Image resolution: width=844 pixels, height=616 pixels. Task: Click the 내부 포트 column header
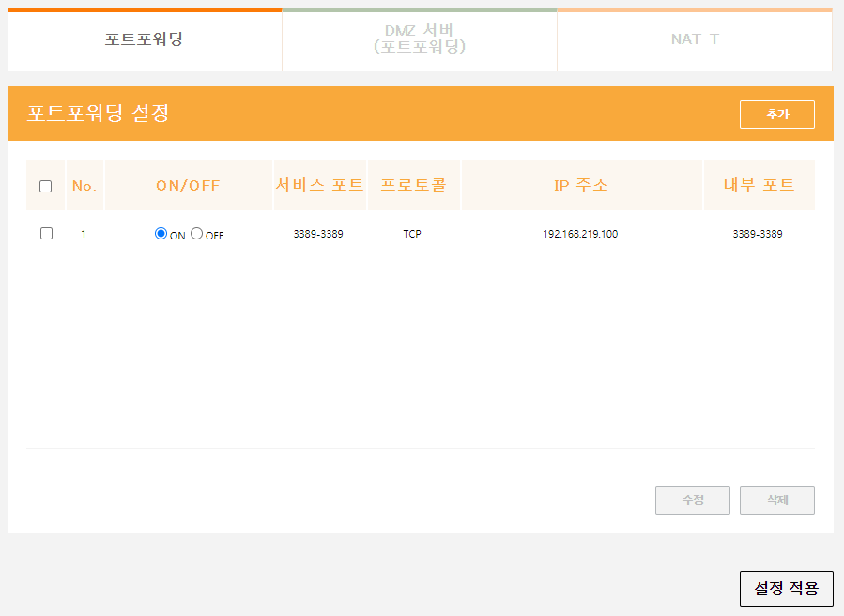coord(759,185)
